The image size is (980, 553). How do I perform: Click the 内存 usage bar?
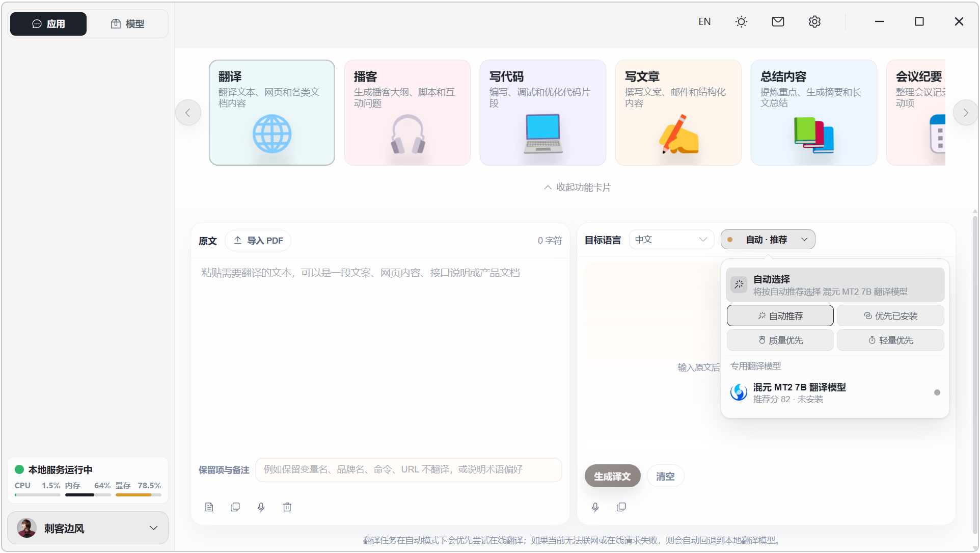[x=88, y=494]
